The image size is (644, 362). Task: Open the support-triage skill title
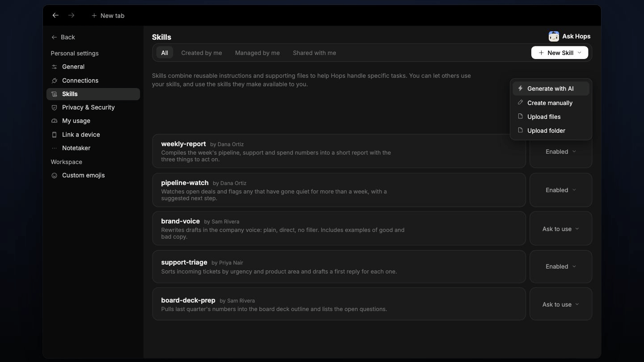tap(184, 262)
